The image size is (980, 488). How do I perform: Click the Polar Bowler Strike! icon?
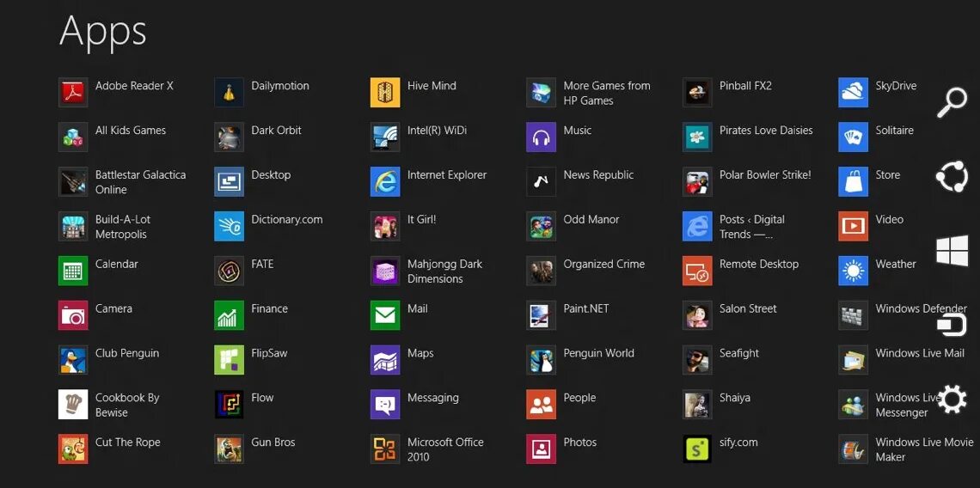697,182
